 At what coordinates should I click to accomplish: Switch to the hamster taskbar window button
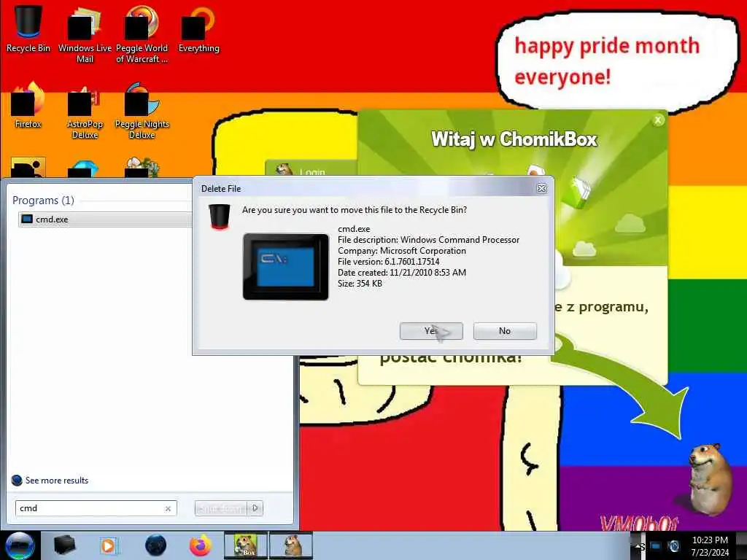(291, 545)
